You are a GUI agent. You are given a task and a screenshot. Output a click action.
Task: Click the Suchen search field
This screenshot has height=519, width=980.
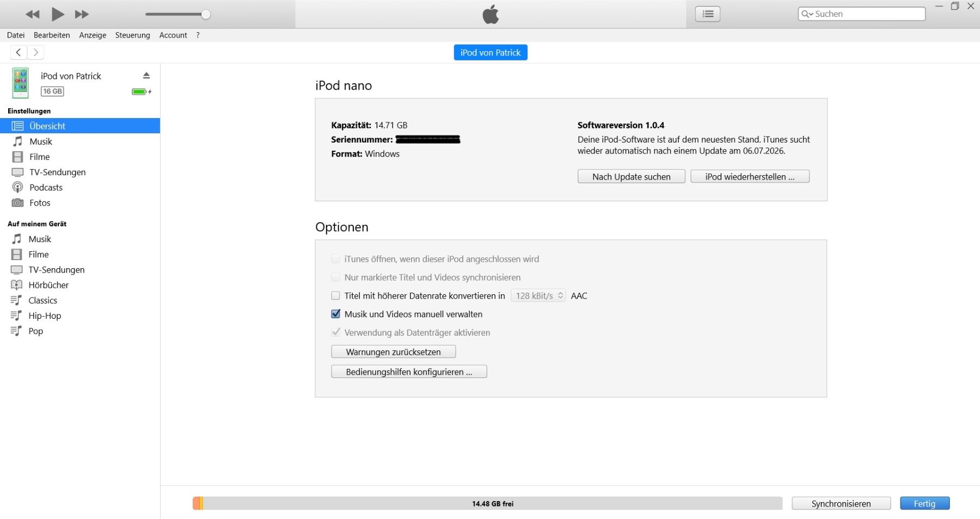pos(862,14)
